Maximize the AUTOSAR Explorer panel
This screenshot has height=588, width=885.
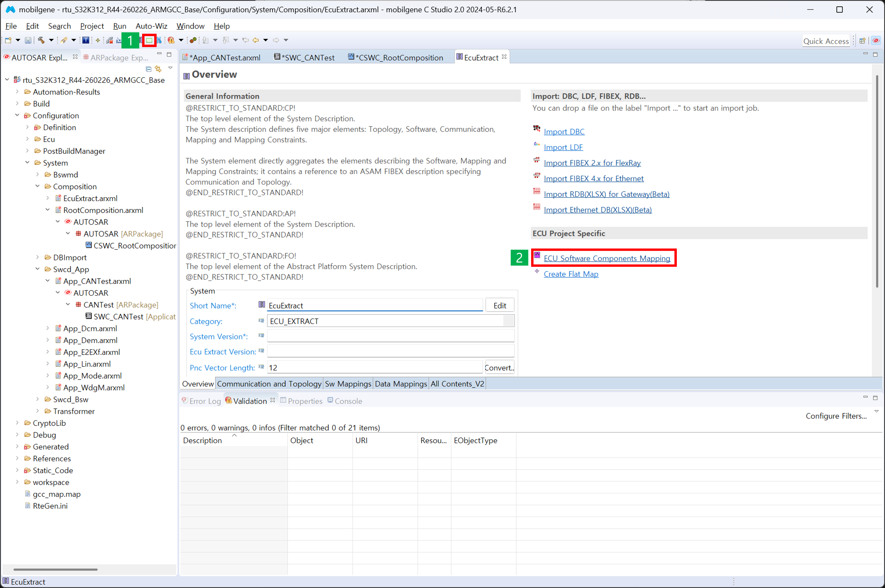(169, 54)
